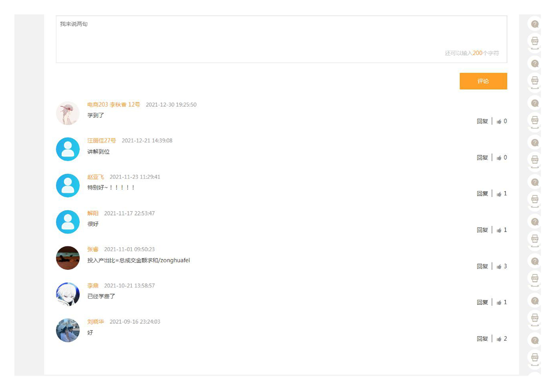Screen dimensions: 555x392
Task: Click 刘晓华's avatar picture
Action: tap(68, 330)
